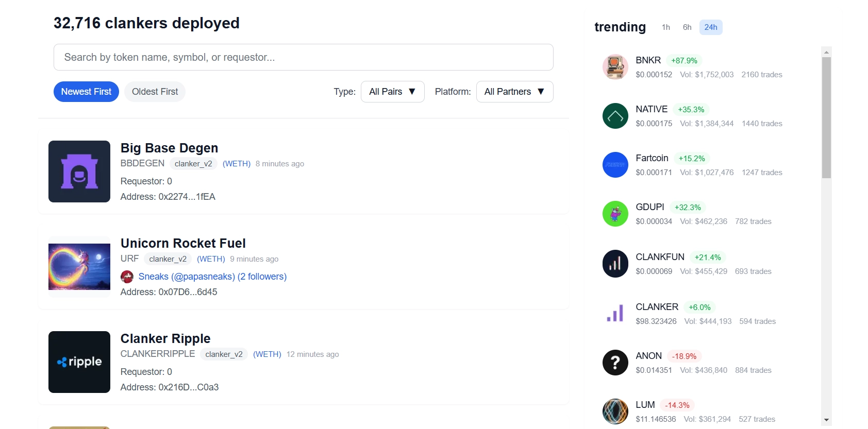Open Clanker Ripple title

click(x=165, y=339)
